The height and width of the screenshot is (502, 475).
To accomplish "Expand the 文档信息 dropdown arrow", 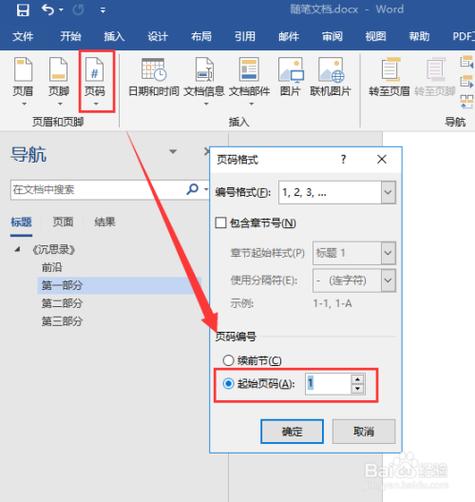I will (206, 104).
